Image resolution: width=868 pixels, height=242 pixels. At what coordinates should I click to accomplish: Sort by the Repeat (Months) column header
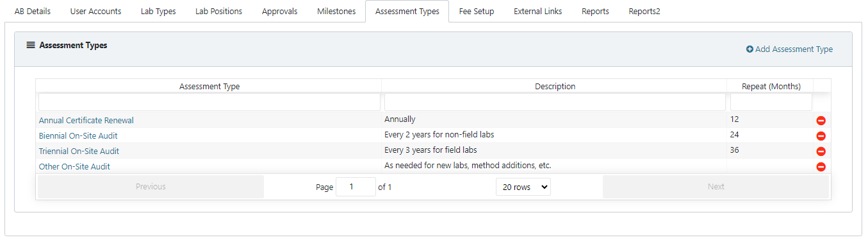771,86
